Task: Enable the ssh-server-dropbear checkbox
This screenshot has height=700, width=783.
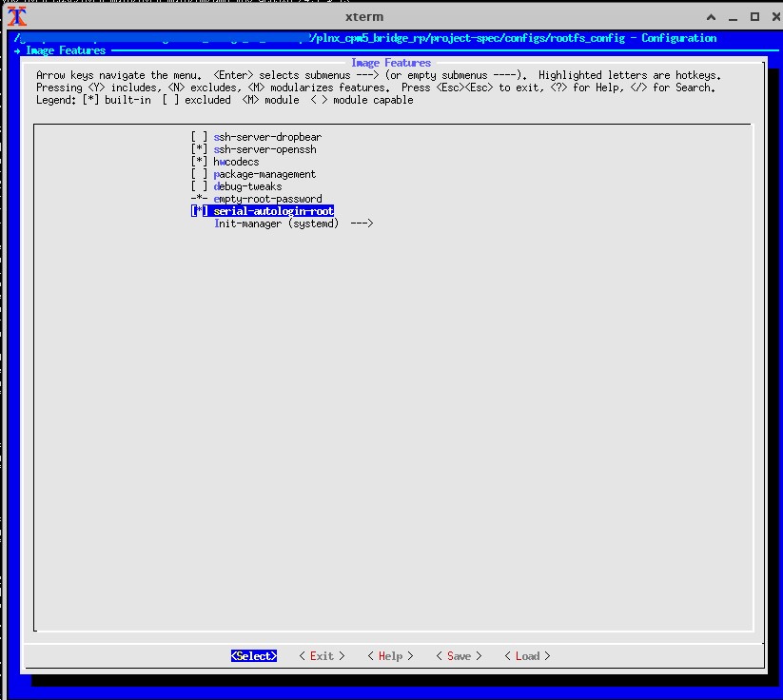Action: tap(199, 138)
